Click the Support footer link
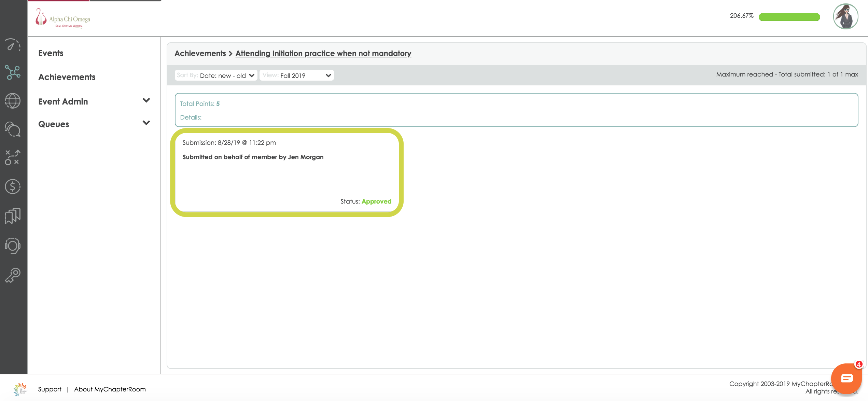The height and width of the screenshot is (401, 868). coord(50,389)
